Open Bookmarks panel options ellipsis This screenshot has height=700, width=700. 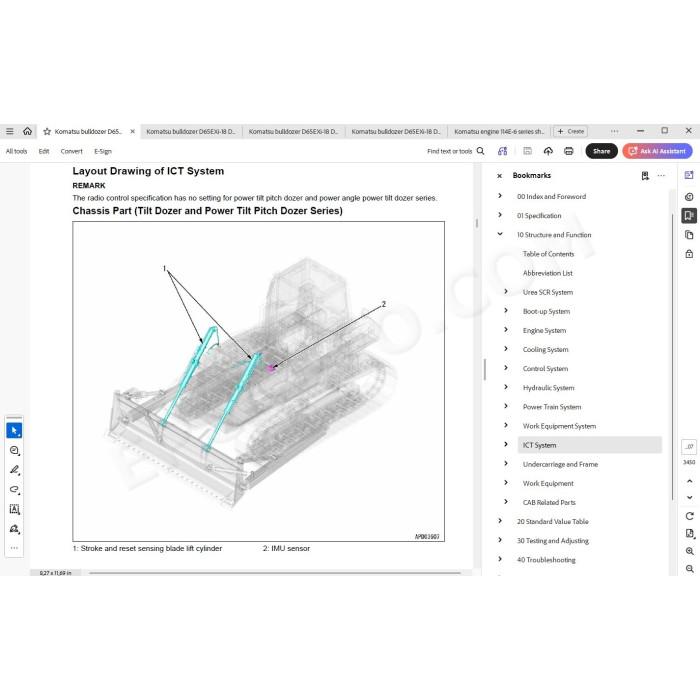(x=661, y=175)
